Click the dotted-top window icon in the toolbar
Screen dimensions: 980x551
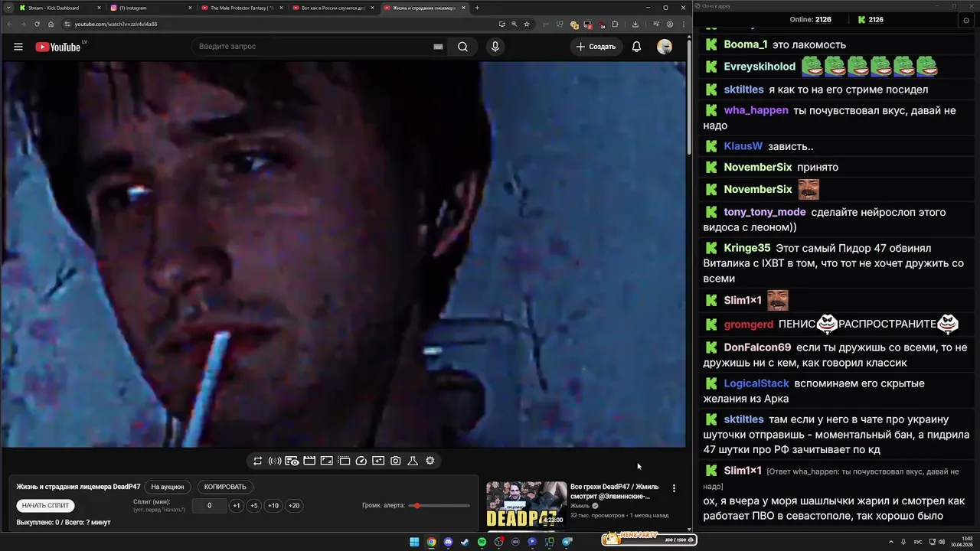coord(344,461)
